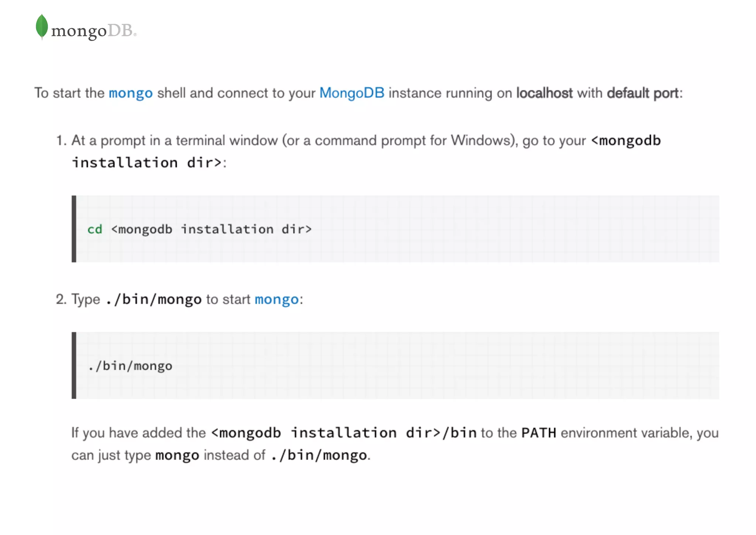
Task: Click the final ./bin/mongo ending the last sentence
Action: 319,455
